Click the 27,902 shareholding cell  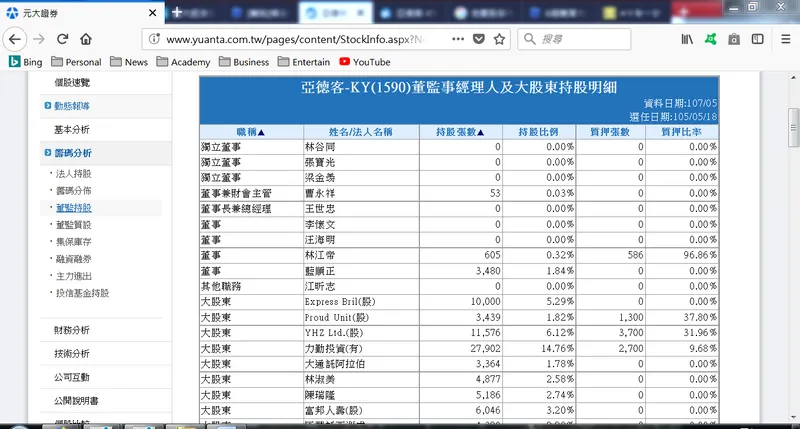461,348
